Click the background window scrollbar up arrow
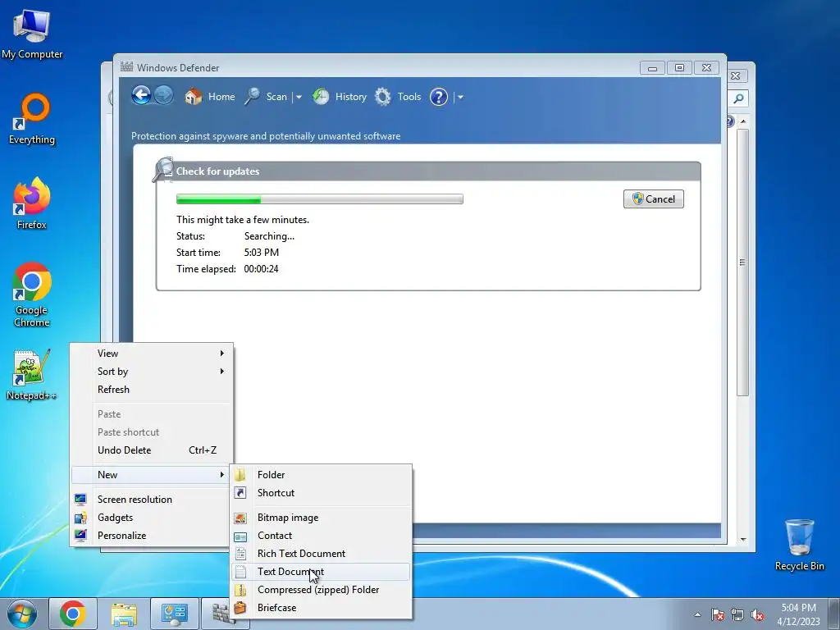Image resolution: width=840 pixels, height=630 pixels. coord(743,121)
